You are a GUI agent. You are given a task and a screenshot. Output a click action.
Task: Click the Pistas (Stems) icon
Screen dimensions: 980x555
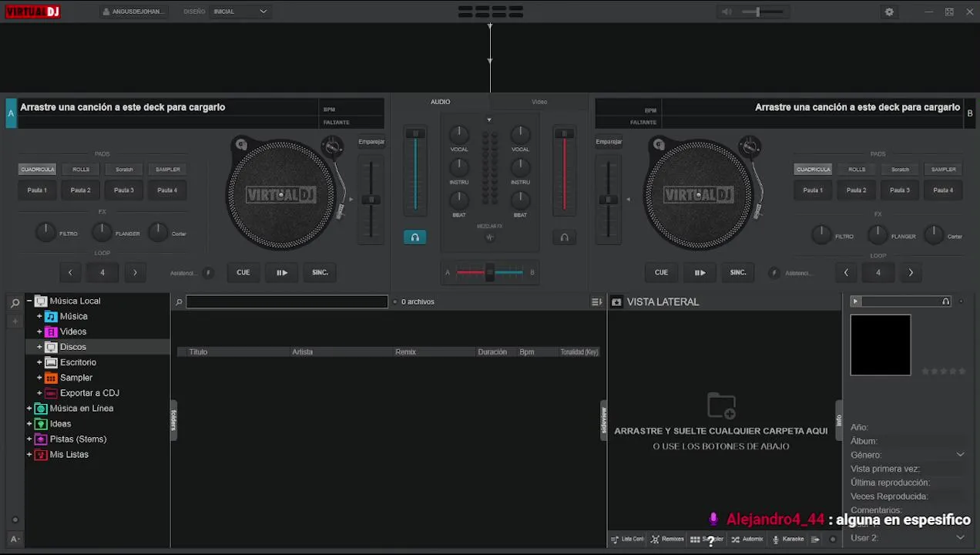point(41,439)
